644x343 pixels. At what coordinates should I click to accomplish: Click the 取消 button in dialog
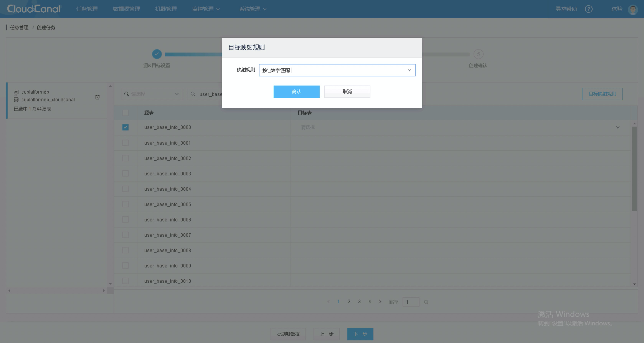click(x=347, y=92)
